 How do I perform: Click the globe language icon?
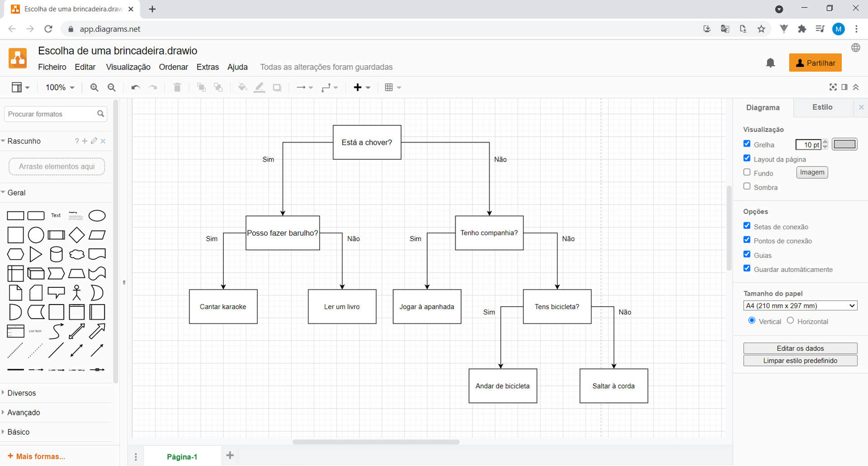856,48
